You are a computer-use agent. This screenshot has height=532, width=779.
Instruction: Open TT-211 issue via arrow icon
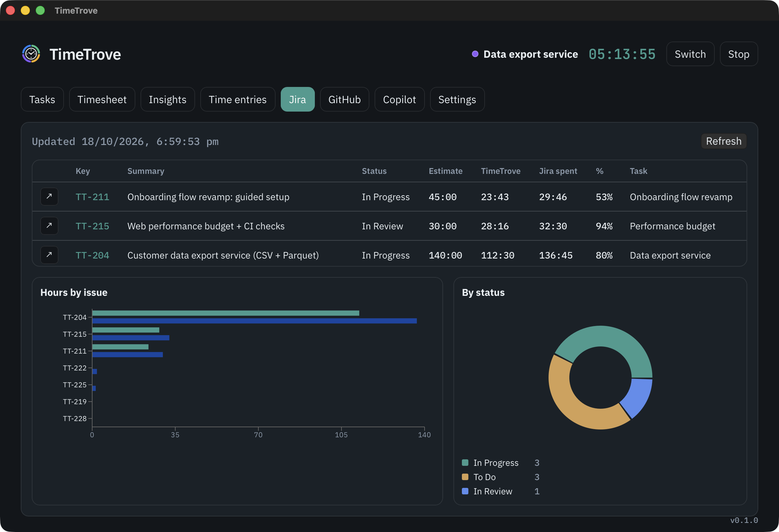tap(49, 197)
